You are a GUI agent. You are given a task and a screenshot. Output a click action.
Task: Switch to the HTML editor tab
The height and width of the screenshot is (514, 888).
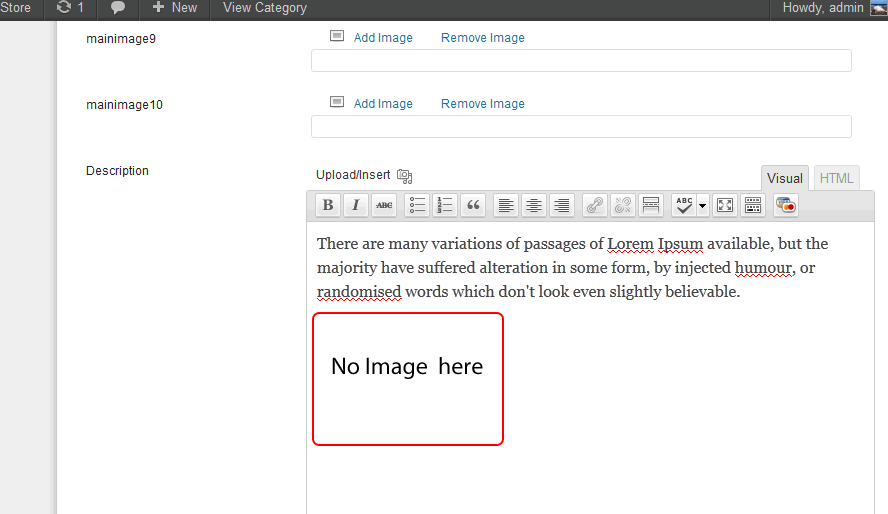[836, 178]
